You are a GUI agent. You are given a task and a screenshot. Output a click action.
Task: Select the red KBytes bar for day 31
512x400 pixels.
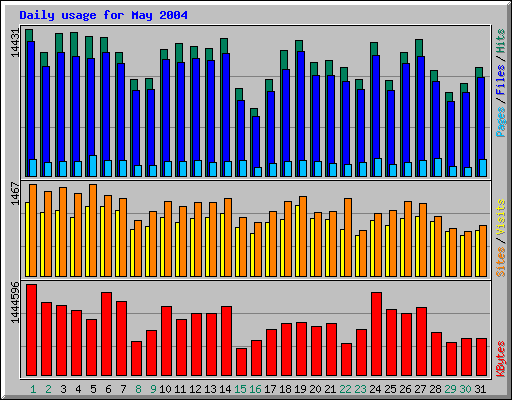[481, 357]
